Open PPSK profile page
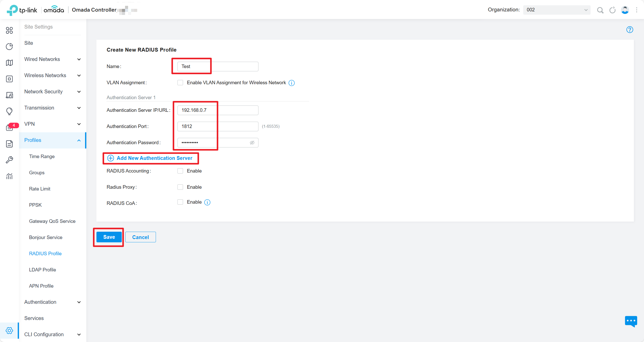The width and height of the screenshot is (644, 342). (35, 205)
